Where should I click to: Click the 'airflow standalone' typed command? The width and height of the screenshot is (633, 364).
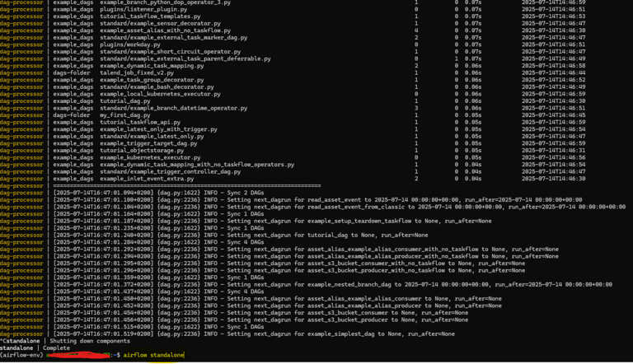click(153, 355)
